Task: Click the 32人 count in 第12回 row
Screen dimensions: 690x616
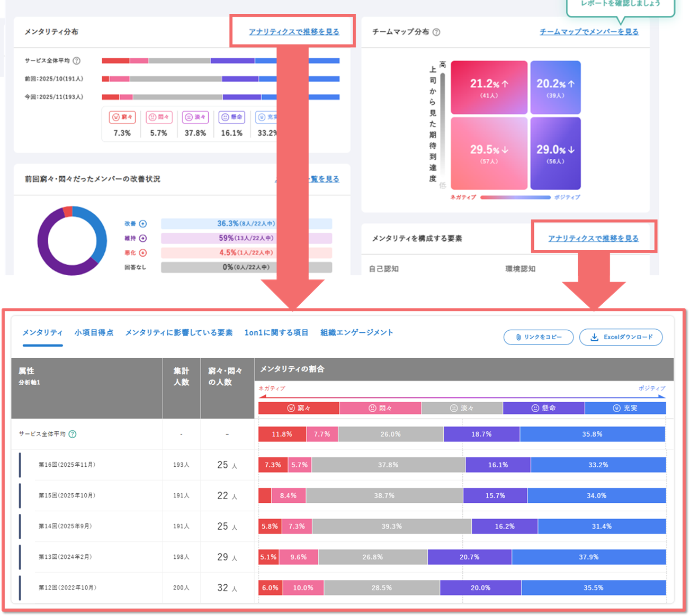Action: (227, 588)
